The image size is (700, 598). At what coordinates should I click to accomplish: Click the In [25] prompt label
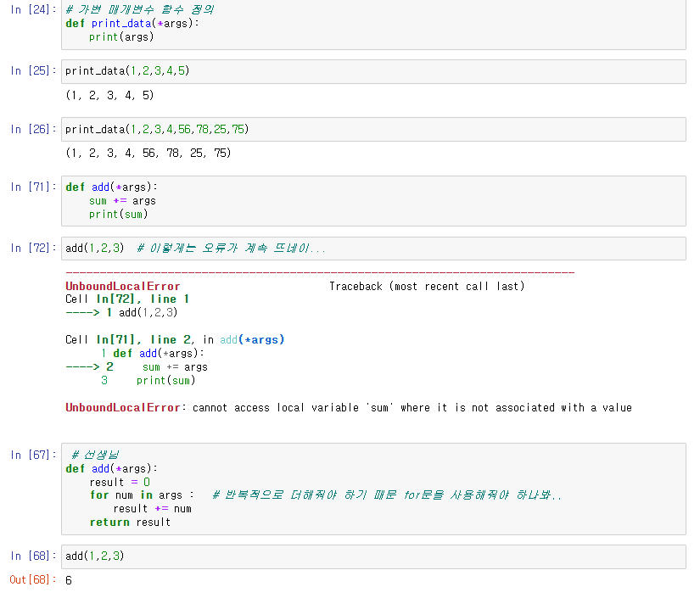pos(33,71)
